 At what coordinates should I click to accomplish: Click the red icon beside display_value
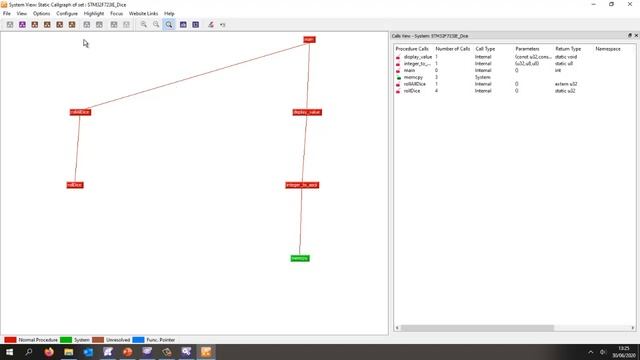click(x=398, y=57)
